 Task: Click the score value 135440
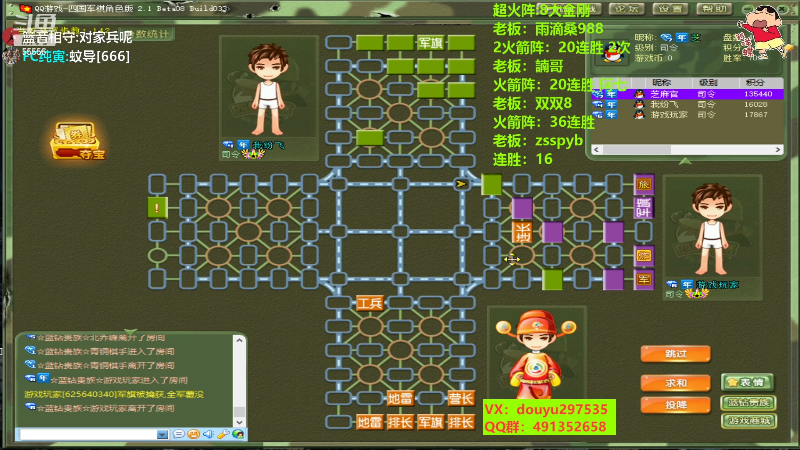tap(758, 94)
